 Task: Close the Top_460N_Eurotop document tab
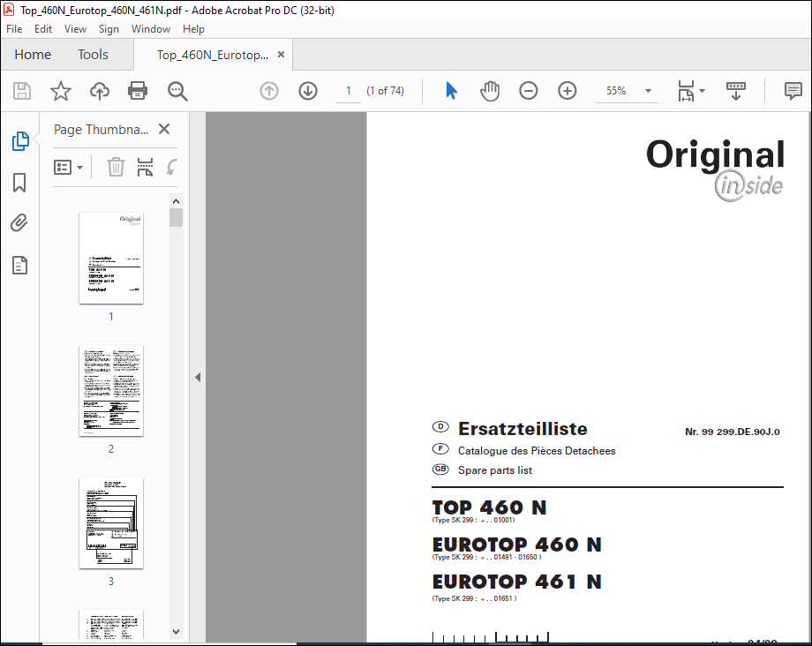282,55
